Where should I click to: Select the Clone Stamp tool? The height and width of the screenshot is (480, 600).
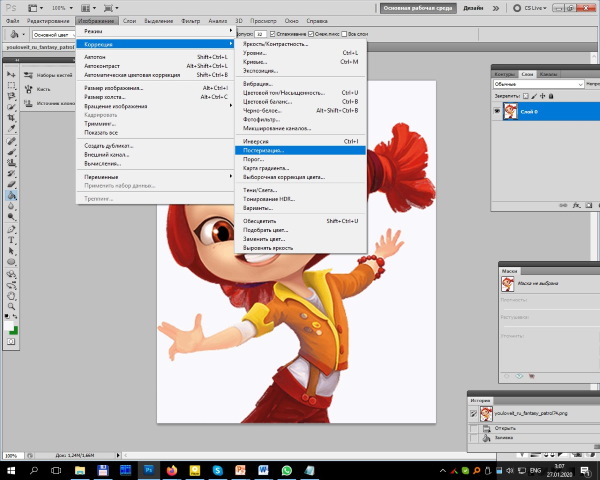[11, 163]
